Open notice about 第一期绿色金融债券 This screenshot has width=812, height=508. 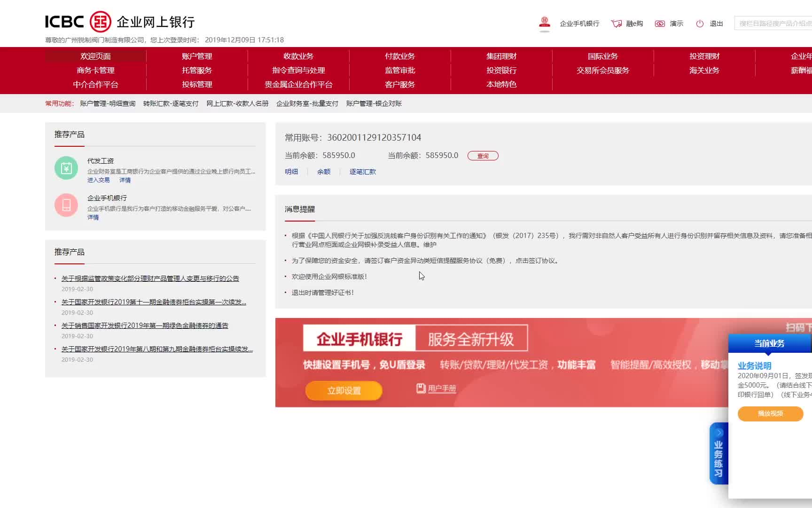(x=145, y=325)
